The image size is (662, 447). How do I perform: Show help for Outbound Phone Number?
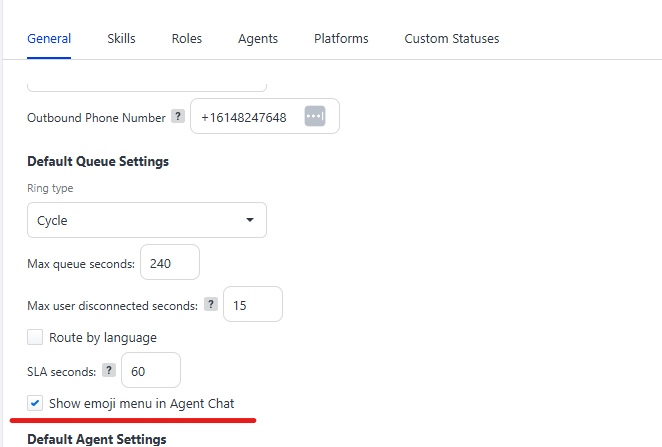(178, 116)
